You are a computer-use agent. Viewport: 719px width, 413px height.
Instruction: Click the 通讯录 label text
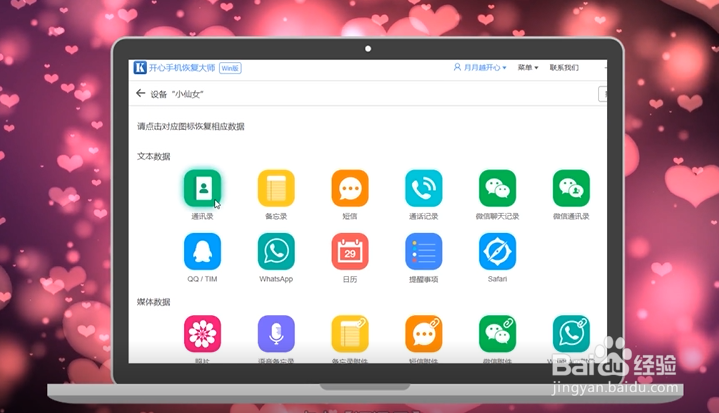pos(202,216)
